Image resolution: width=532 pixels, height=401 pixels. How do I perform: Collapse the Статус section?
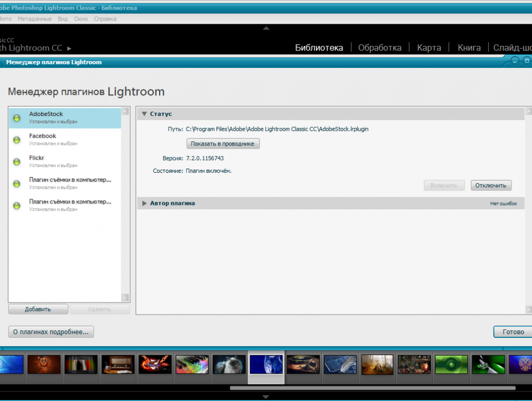click(144, 114)
